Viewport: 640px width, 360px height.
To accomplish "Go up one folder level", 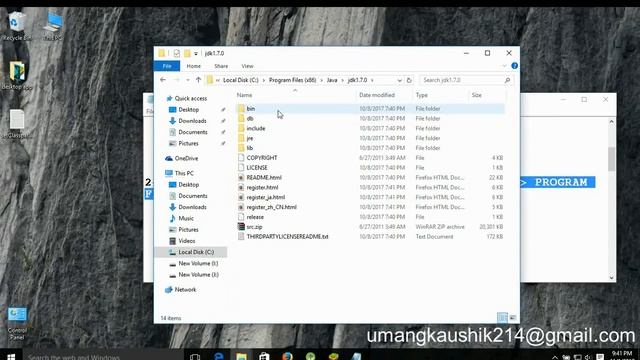I will 198,80.
